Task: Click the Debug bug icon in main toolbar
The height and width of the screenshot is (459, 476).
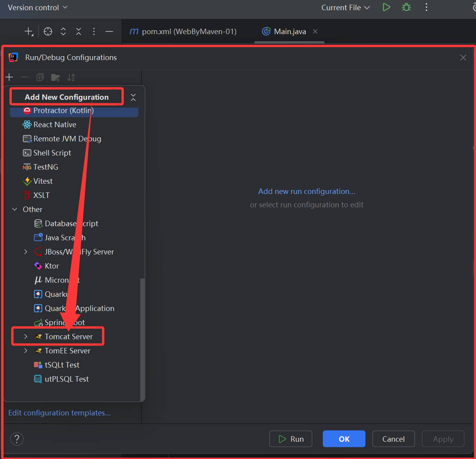Action: (406, 7)
